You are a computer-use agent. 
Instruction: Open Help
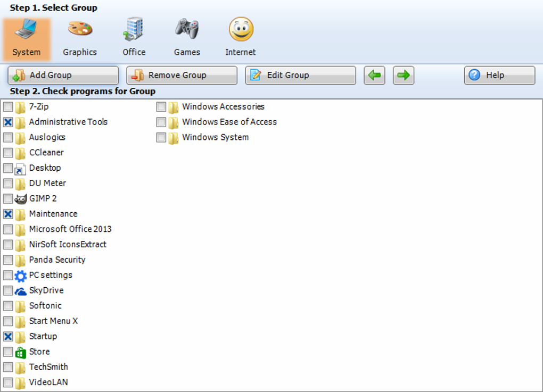(500, 75)
